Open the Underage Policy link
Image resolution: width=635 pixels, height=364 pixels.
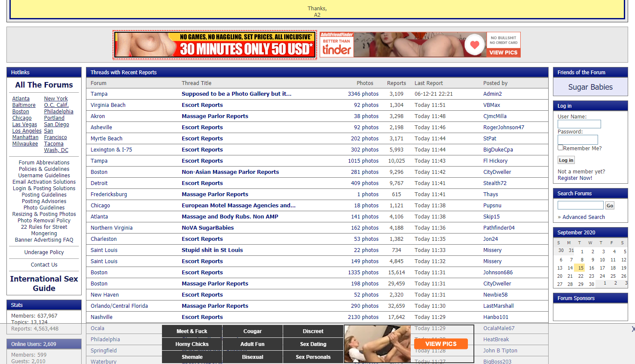click(x=44, y=252)
